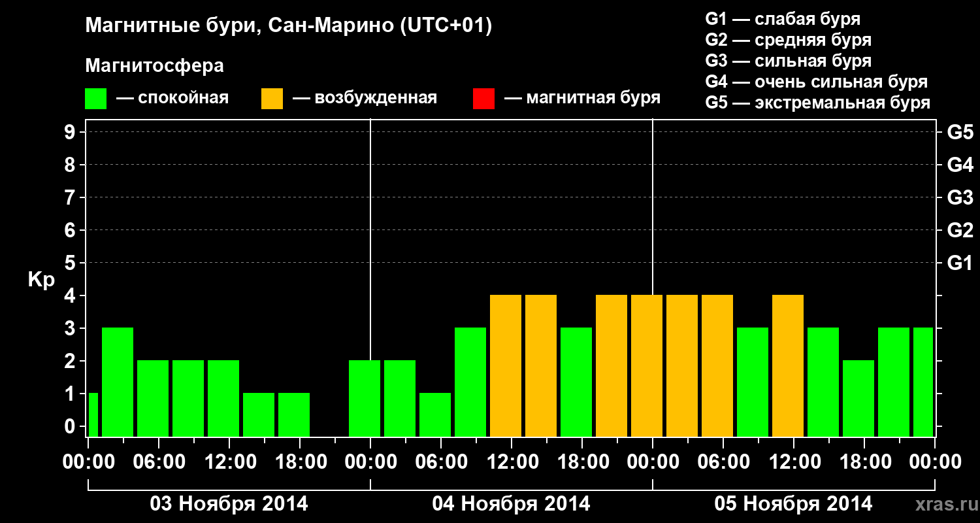This screenshot has width=980, height=523.
Task: Click the 'G5' label on the right axis
Action: (x=960, y=132)
